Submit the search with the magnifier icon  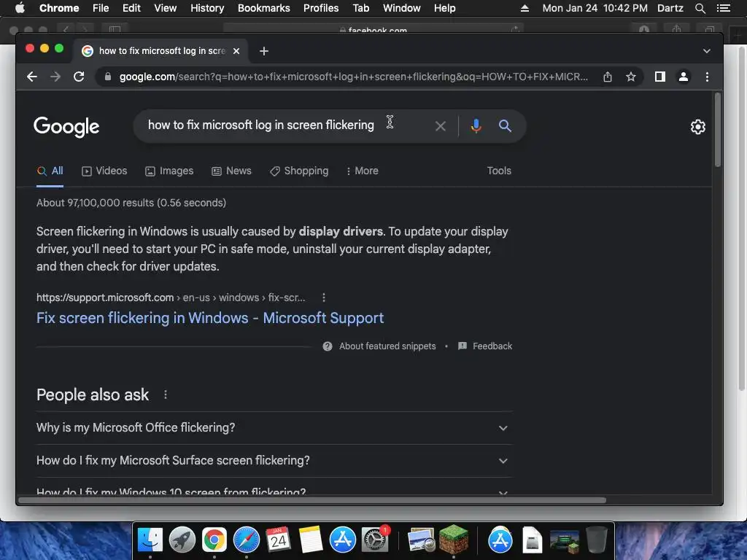pyautogui.click(x=505, y=125)
